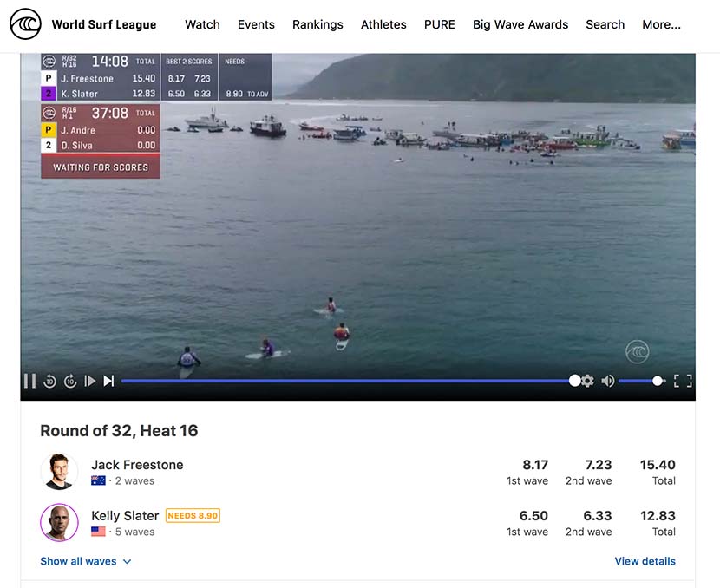Open the Watch menu
The image size is (720, 588).
(x=202, y=24)
